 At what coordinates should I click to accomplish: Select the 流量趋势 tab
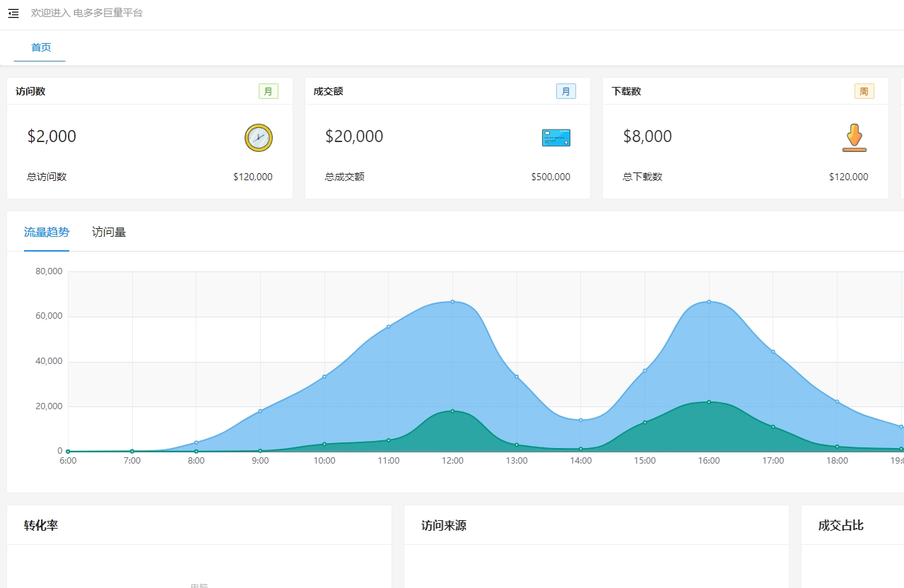tap(47, 232)
